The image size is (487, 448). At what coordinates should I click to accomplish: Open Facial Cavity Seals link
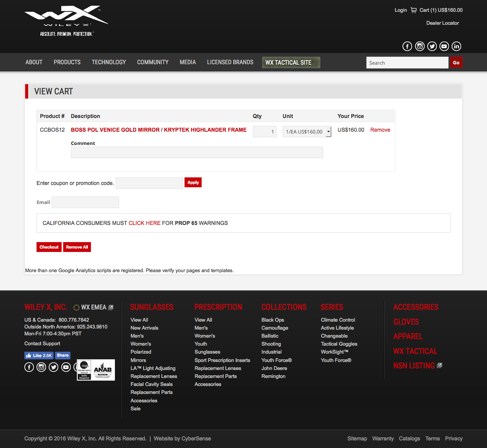[151, 384]
